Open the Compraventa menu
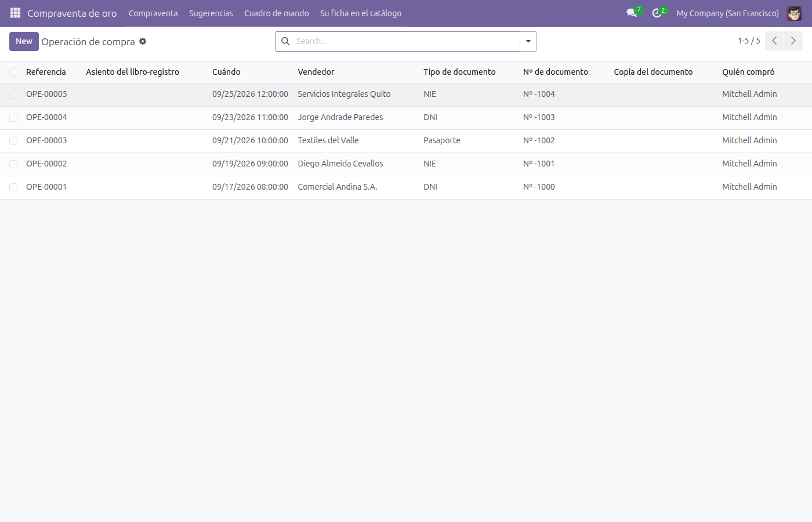 click(x=153, y=13)
